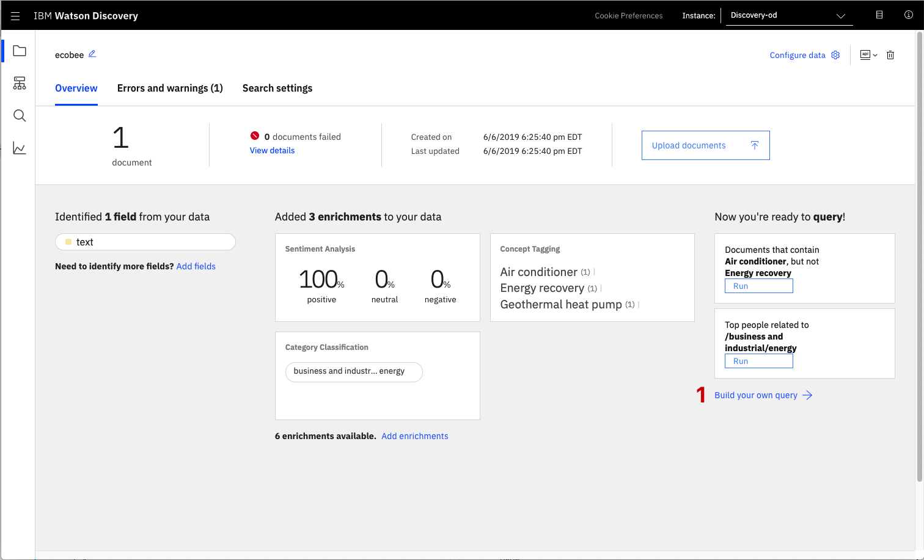This screenshot has height=560, width=924.
Task: Click the 100% positive sentiment value
Action: click(x=321, y=280)
